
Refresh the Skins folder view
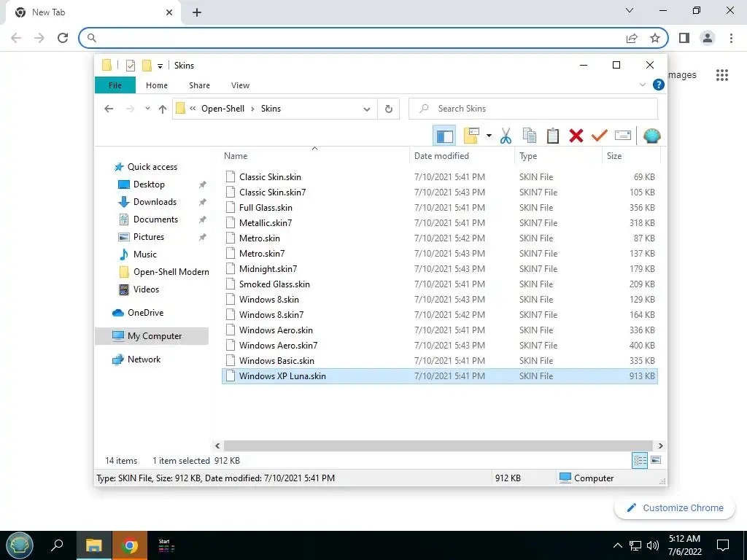(x=389, y=109)
